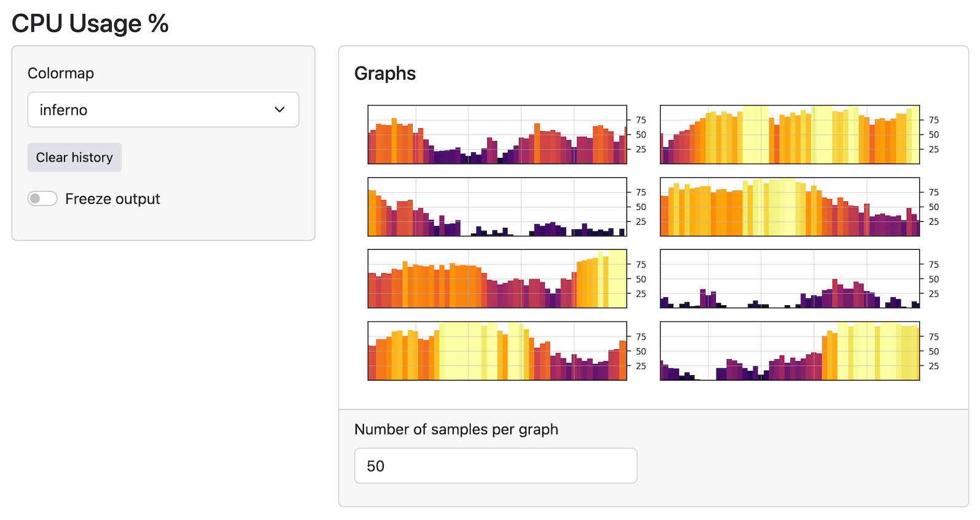This screenshot has height=520, width=980.
Task: Enable the Freeze output switch
Action: 42,198
